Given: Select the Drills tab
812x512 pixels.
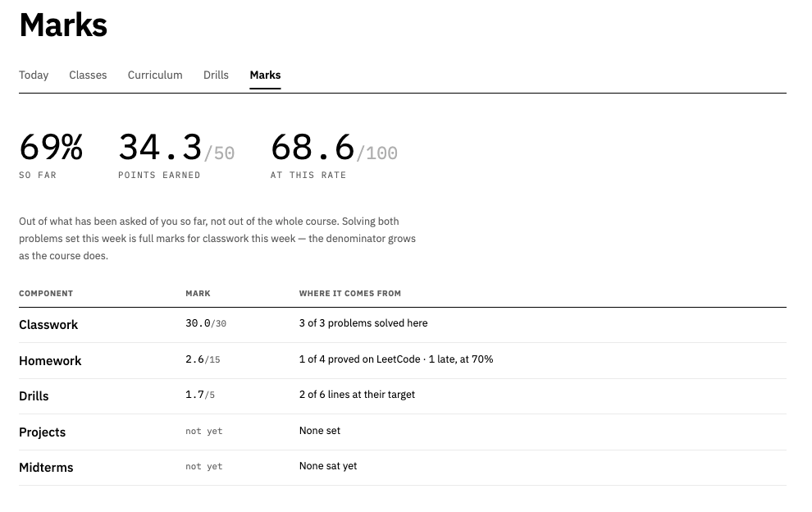Looking at the screenshot, I should [216, 75].
